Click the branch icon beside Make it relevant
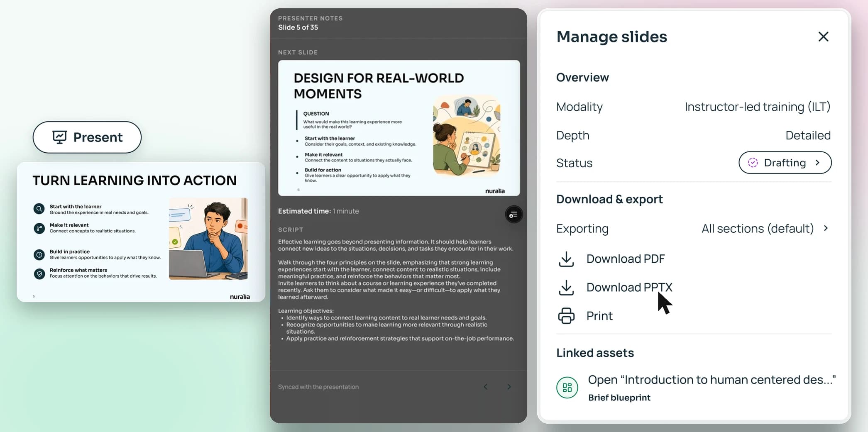 pyautogui.click(x=39, y=228)
